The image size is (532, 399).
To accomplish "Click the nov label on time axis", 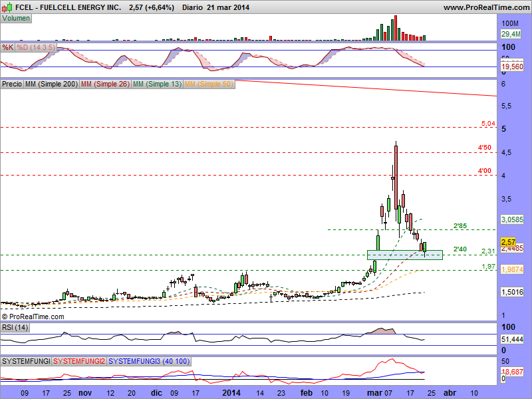I will click(85, 393).
